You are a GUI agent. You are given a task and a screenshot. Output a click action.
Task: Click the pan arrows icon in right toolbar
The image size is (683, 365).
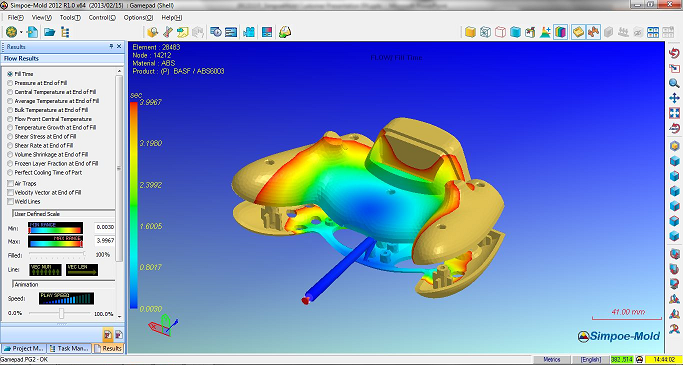(x=674, y=98)
